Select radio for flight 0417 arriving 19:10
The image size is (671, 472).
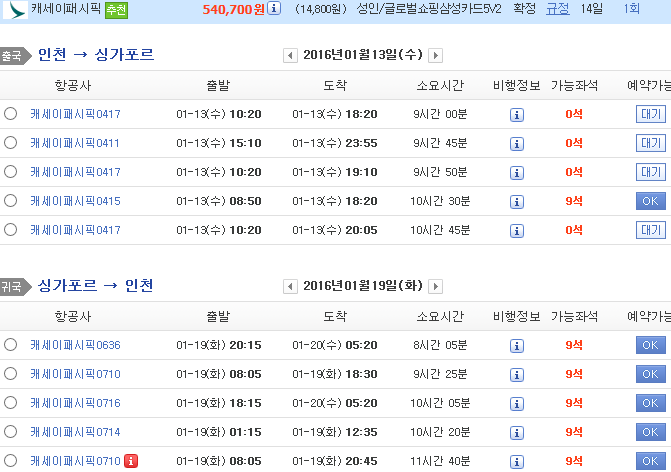[10, 172]
